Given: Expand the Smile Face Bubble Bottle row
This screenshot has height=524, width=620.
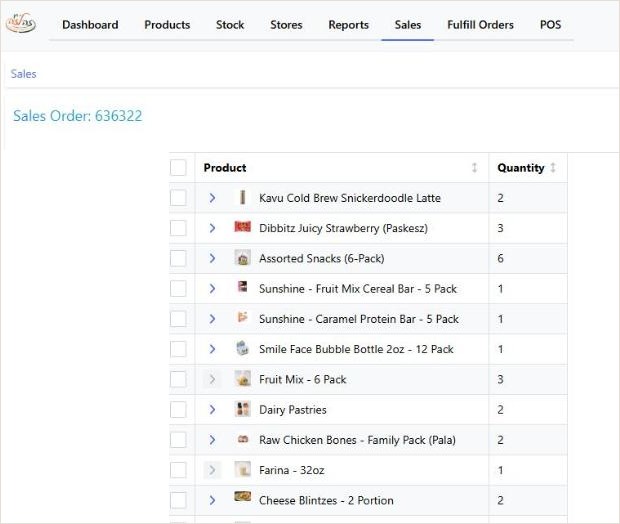Looking at the screenshot, I should 212,349.
